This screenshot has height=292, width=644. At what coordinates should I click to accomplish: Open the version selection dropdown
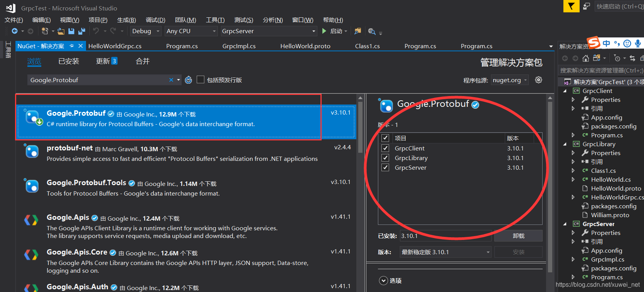[445, 252]
